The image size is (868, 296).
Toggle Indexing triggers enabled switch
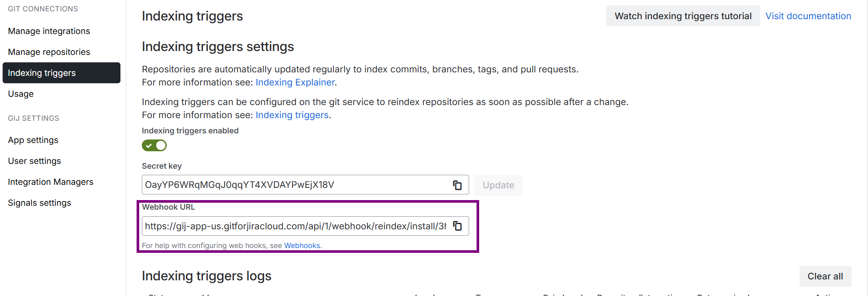click(x=154, y=146)
